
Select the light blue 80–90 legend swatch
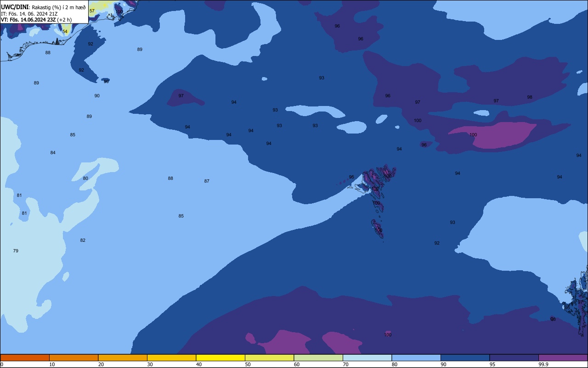(416, 357)
